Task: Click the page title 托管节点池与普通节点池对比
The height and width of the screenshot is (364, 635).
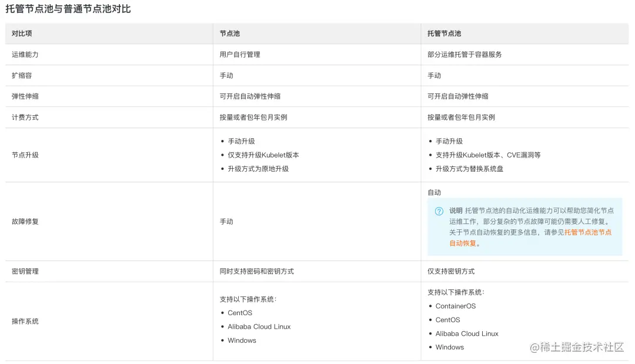Action: click(68, 9)
